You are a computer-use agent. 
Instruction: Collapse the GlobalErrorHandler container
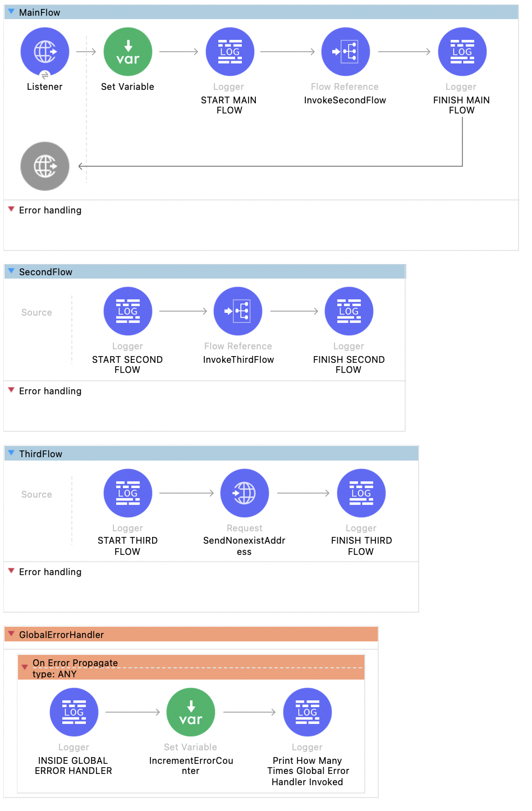coord(11,634)
